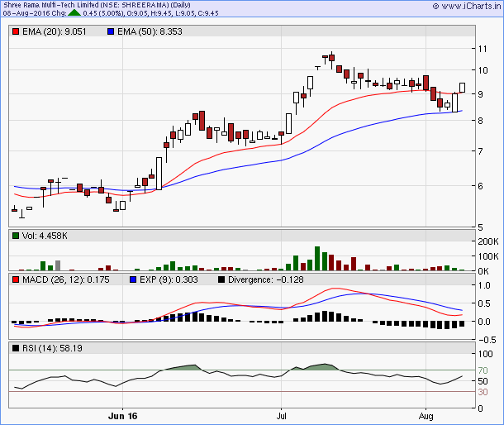Click the Aug date axis label

(x=426, y=416)
